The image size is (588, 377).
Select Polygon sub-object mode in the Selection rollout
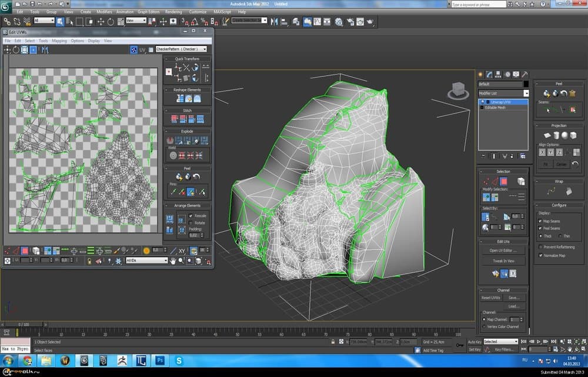click(503, 181)
